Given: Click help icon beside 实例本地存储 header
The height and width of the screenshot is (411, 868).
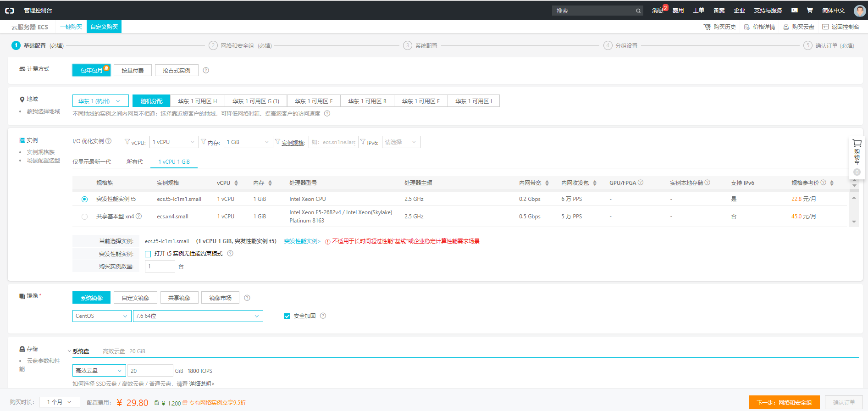Looking at the screenshot, I should 708,183.
